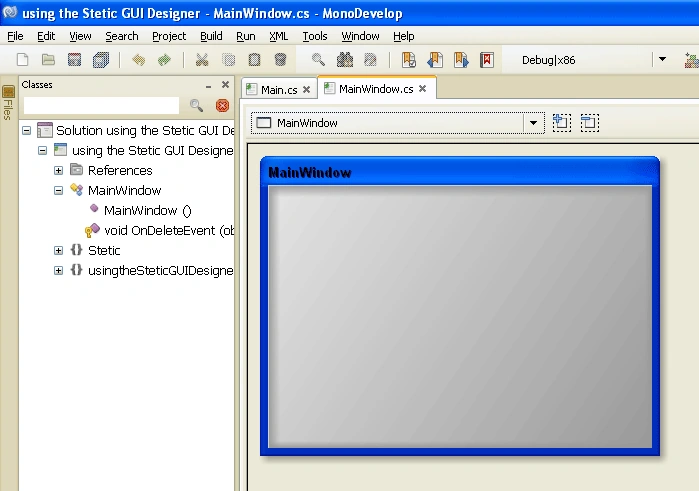699x491 pixels.
Task: Click the icon right of configuration dropdown
Action: tap(692, 60)
